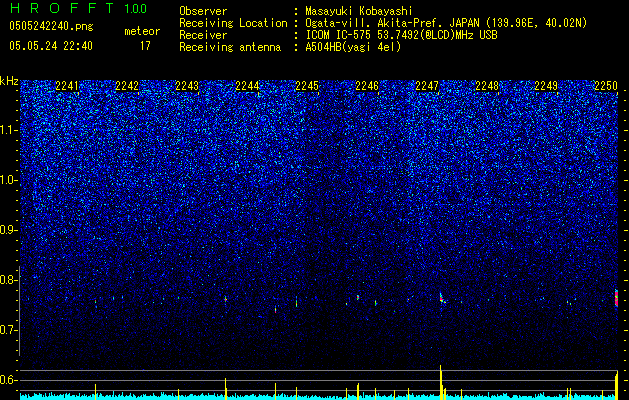Click the 0.9 kHz frequency tick
Image resolution: width=629 pixels, height=400 pixels.
pyautogui.click(x=9, y=230)
